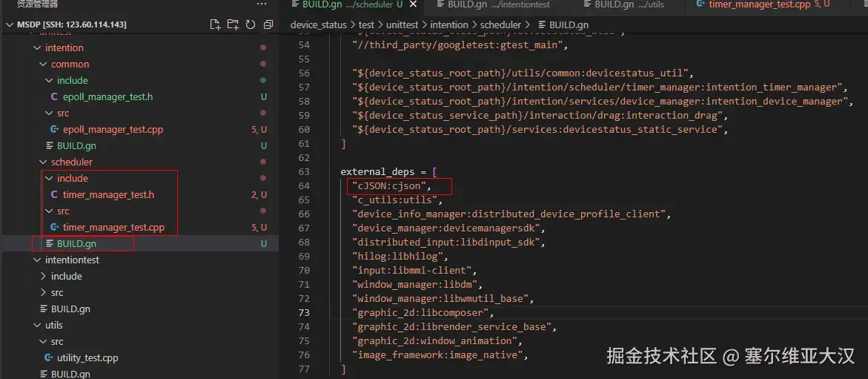
Task: Expand the collapsed include folder under intentiontest
Action: 43,277
